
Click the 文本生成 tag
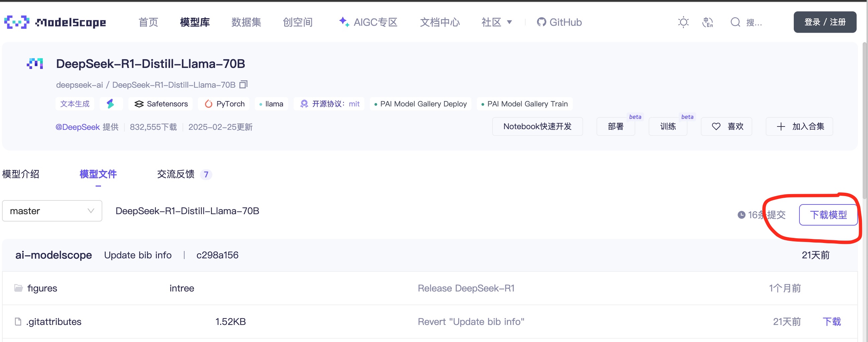(x=75, y=103)
